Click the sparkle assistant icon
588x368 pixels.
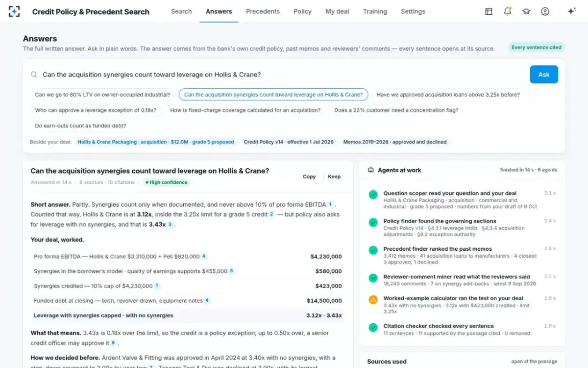(x=571, y=11)
